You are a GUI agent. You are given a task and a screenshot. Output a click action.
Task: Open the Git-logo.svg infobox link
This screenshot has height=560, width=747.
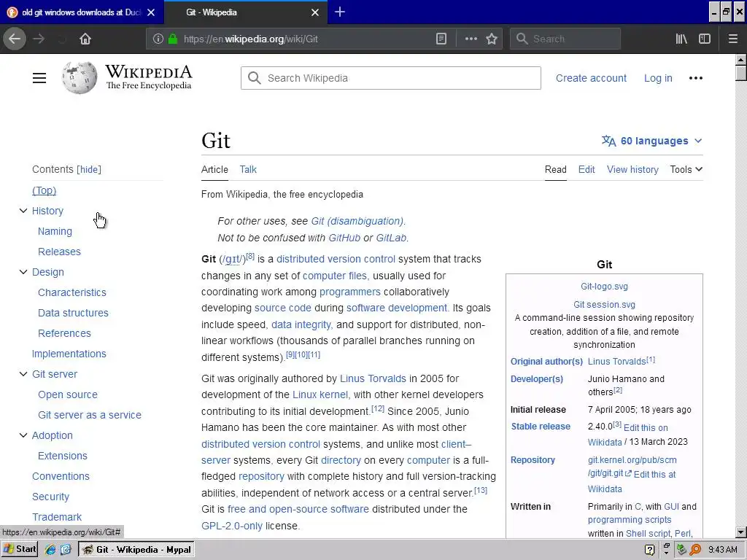point(604,286)
